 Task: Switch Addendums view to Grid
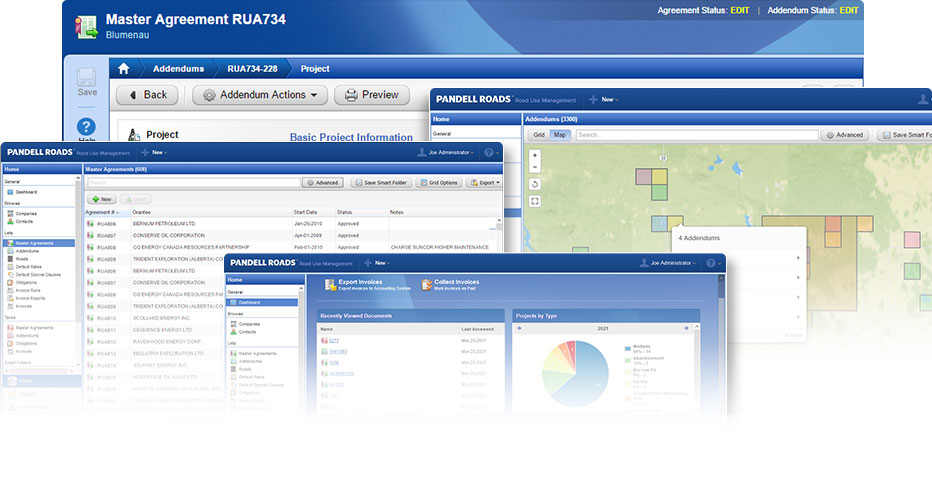coord(539,135)
